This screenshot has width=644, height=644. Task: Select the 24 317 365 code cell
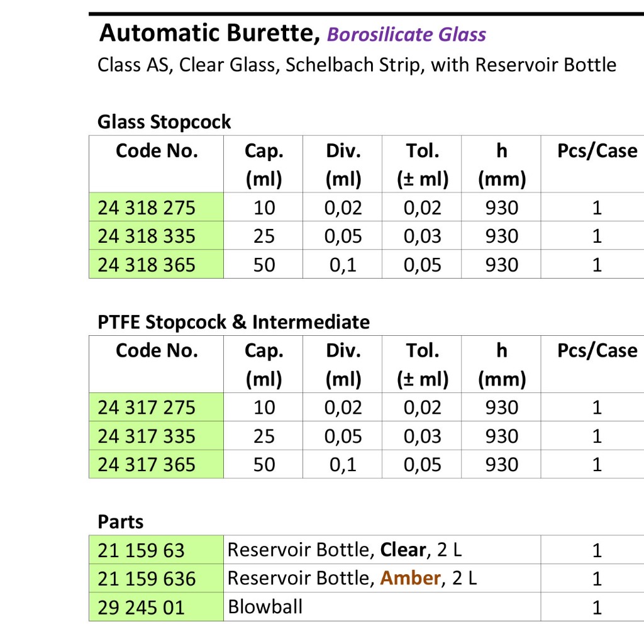pos(147,465)
